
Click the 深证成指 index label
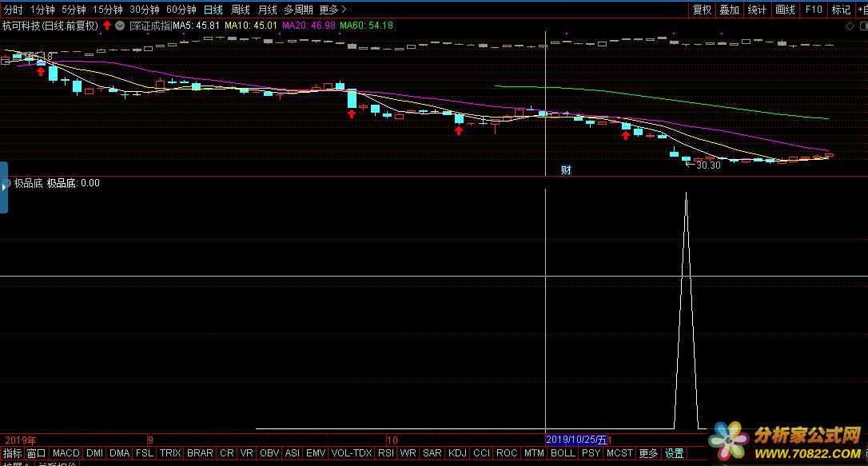point(151,26)
